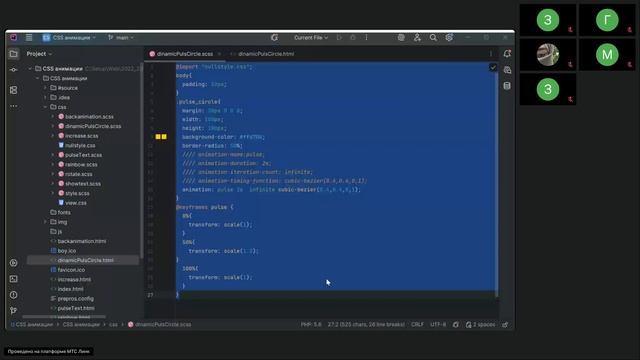This screenshot has width=640, height=360.
Task: Select index.html file
Action: click(x=70, y=289)
